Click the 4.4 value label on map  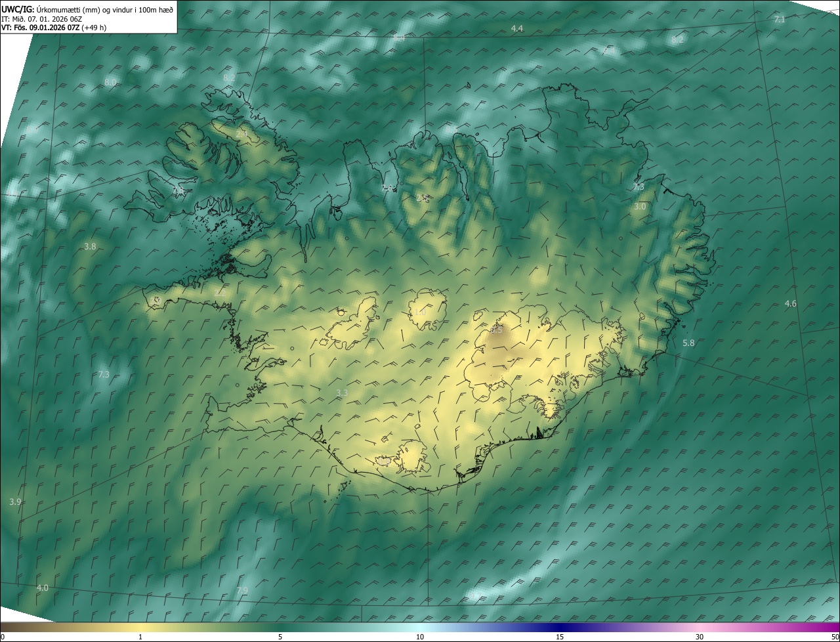tap(517, 28)
